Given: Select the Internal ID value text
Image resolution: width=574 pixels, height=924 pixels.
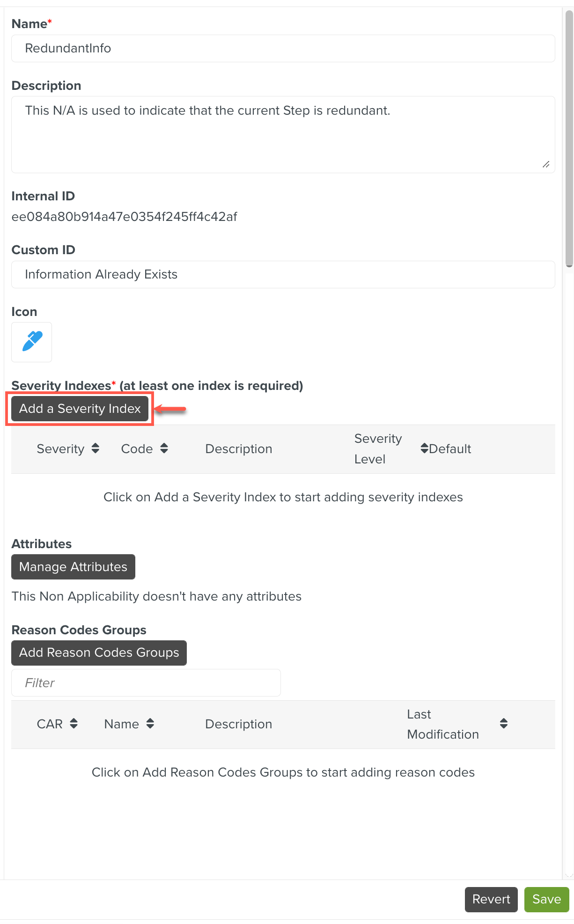Looking at the screenshot, I should (124, 217).
